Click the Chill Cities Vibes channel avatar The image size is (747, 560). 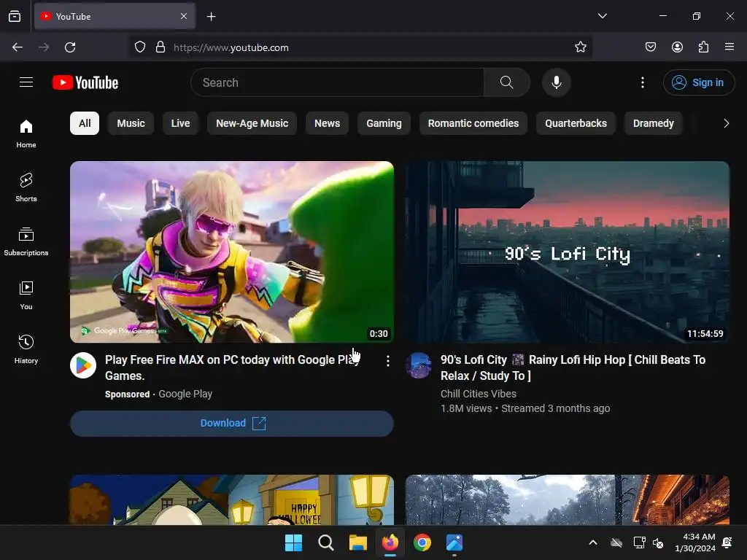tap(418, 365)
